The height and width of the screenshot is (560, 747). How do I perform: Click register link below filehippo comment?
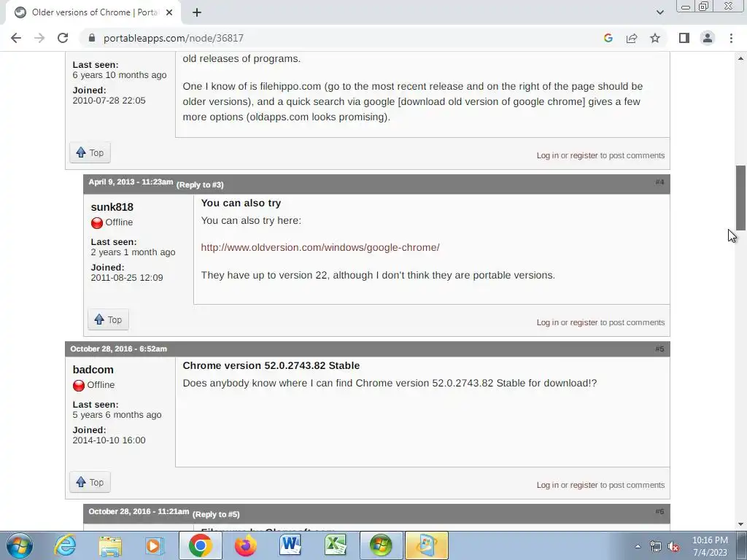(584, 155)
